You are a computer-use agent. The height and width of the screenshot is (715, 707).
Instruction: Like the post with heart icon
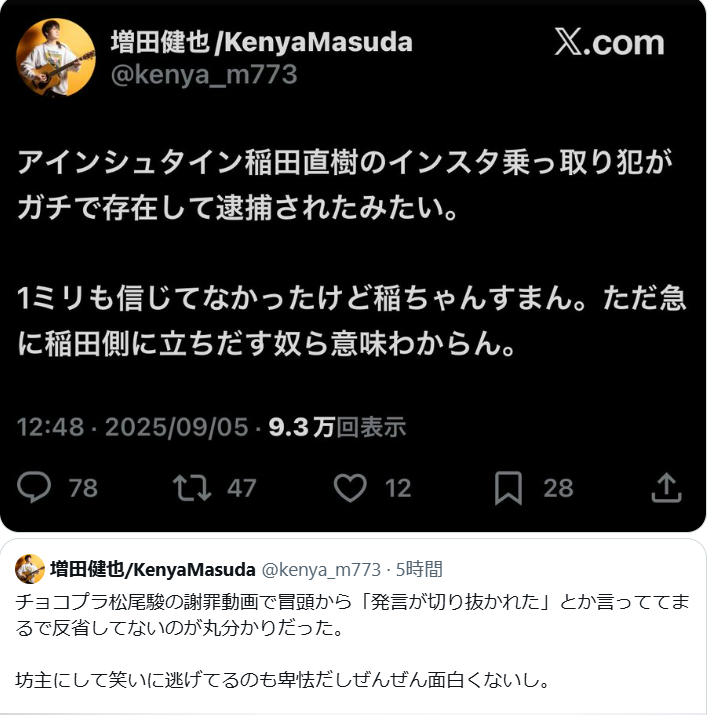(350, 488)
